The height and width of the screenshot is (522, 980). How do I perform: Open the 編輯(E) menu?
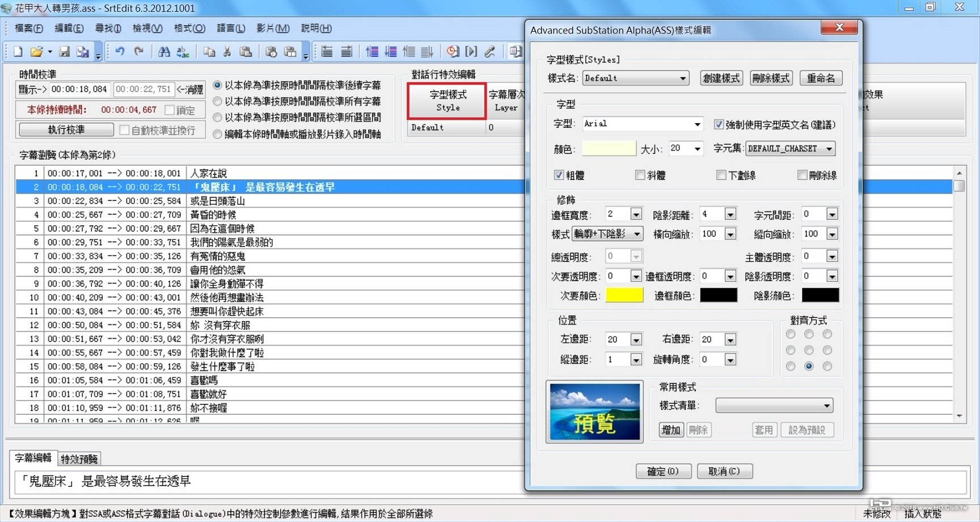(69, 28)
